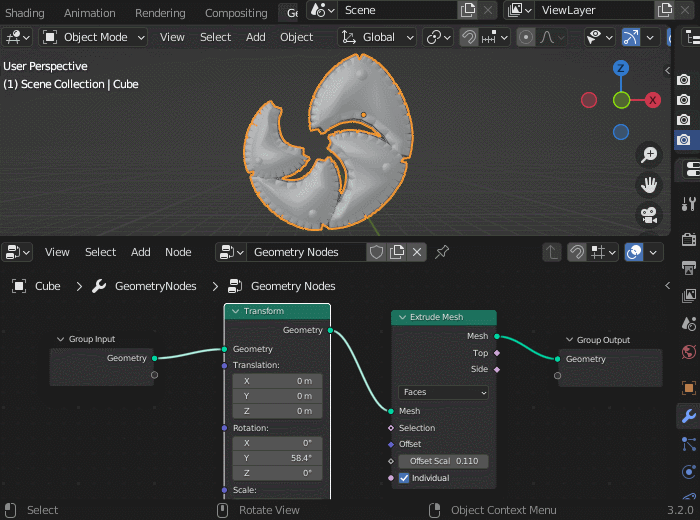
Task: Click the Rotation Y field showing 58.4°
Action: pos(277,457)
